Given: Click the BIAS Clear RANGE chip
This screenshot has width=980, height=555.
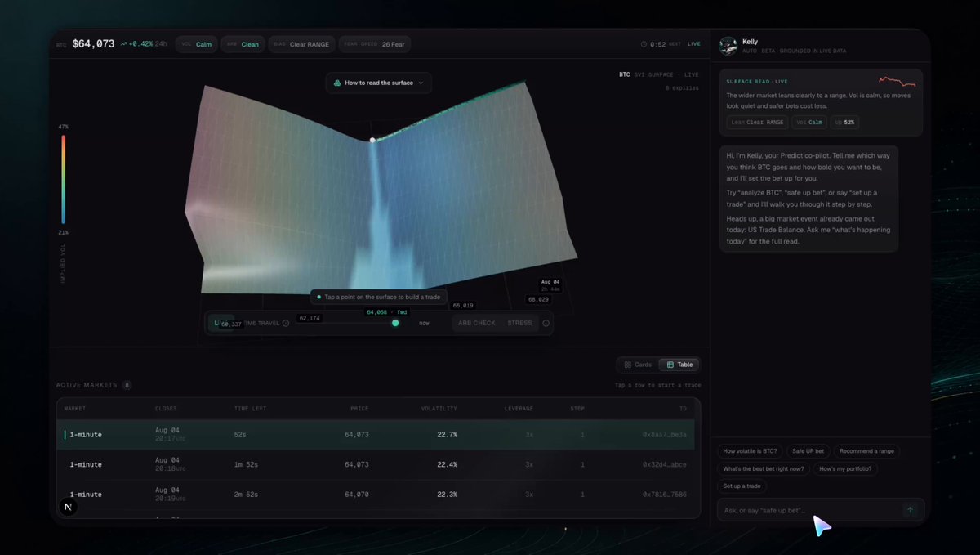Looking at the screenshot, I should click(x=301, y=44).
